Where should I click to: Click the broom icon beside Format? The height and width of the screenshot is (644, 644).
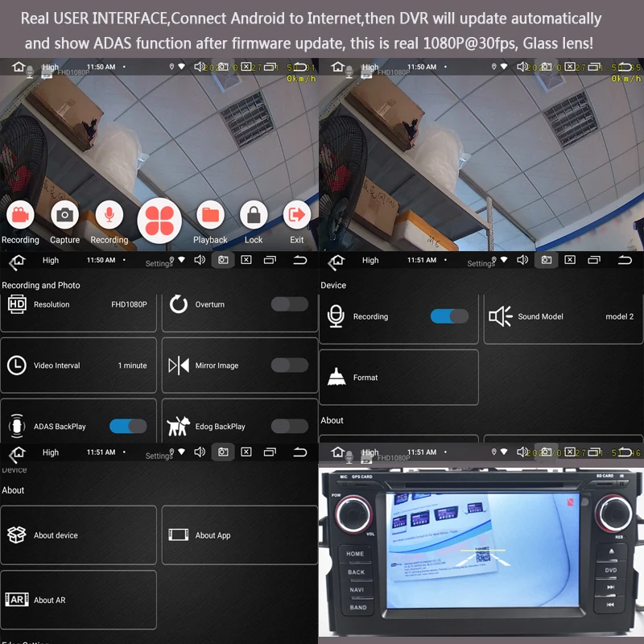[x=336, y=377]
